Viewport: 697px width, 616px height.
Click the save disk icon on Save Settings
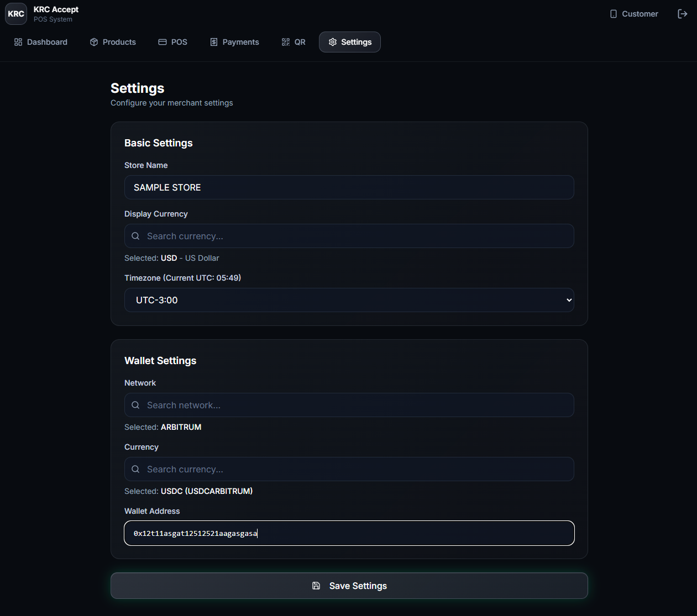tap(316, 585)
